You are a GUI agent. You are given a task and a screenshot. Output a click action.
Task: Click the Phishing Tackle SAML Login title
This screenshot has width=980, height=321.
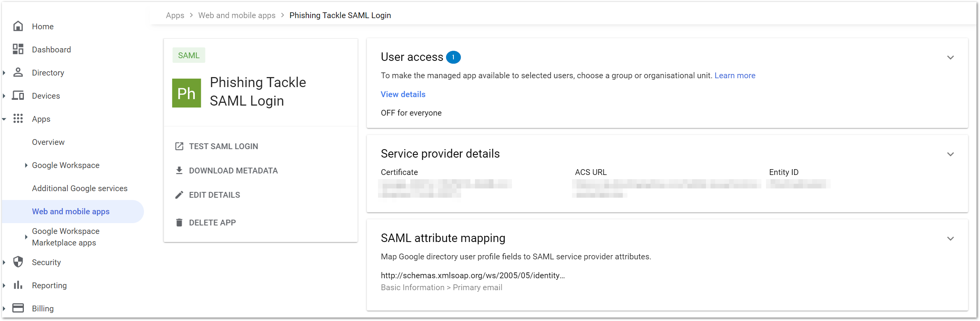[x=258, y=92]
